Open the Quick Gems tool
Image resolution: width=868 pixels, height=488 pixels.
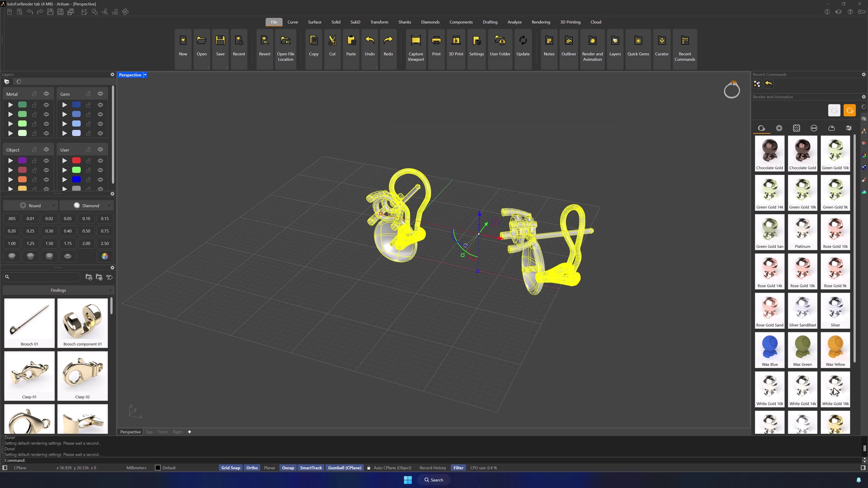[638, 41]
